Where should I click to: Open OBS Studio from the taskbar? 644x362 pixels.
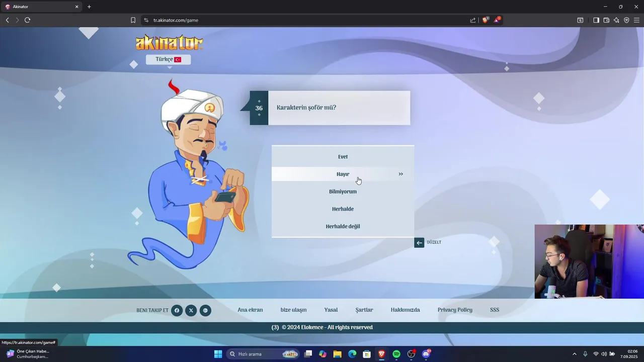411,354
